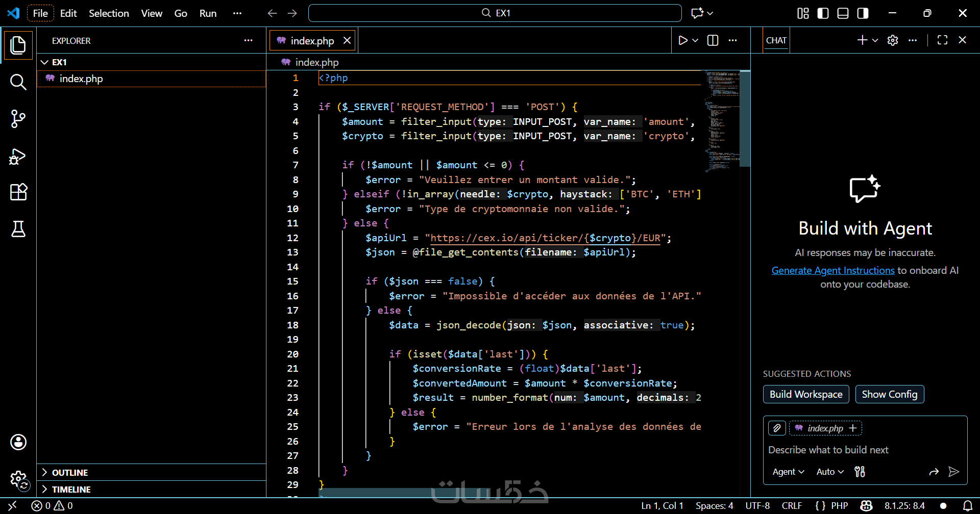Expand the OUTLINE section
This screenshot has width=980, height=514.
(70, 473)
